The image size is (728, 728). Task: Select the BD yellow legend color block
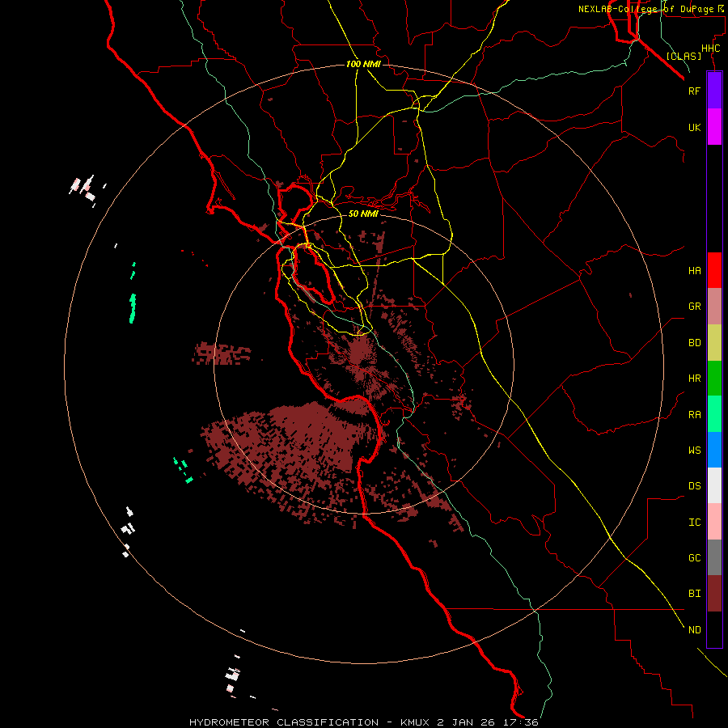click(714, 343)
